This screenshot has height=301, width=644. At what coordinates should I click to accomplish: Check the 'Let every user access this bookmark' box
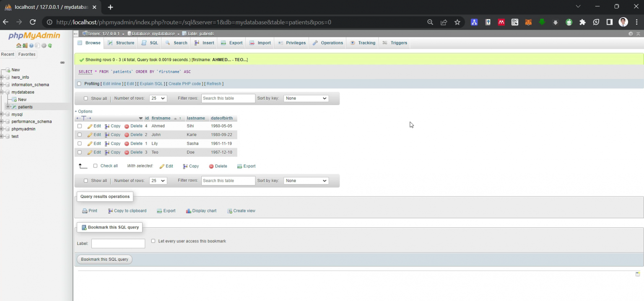153,241
